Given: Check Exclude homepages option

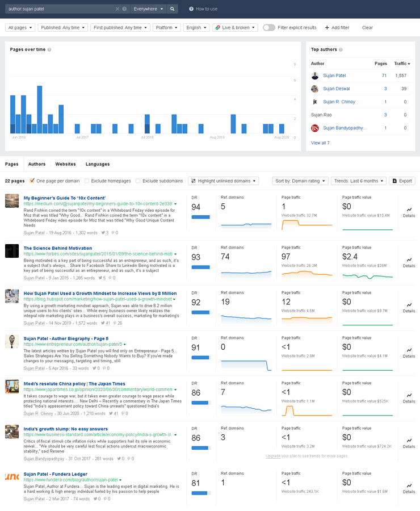Looking at the screenshot, I should coord(87,181).
